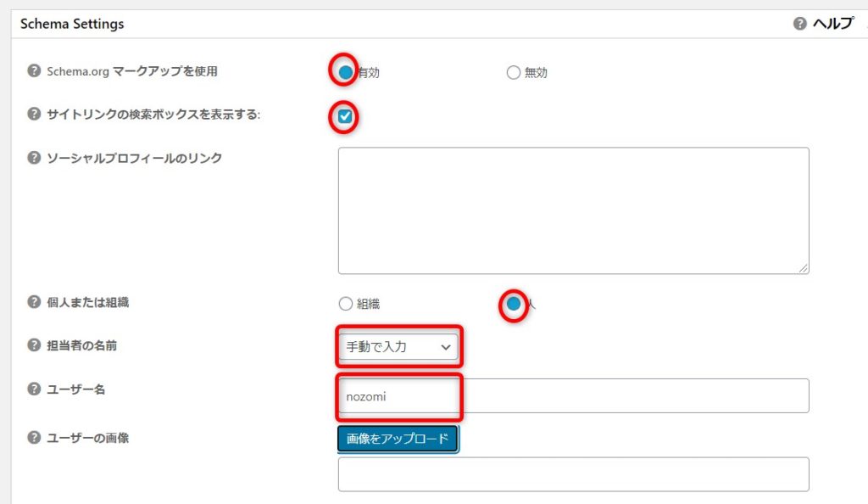Focus the ユーザー名 field containing nozomi
Screen dimensions: 868x504
coord(574,395)
